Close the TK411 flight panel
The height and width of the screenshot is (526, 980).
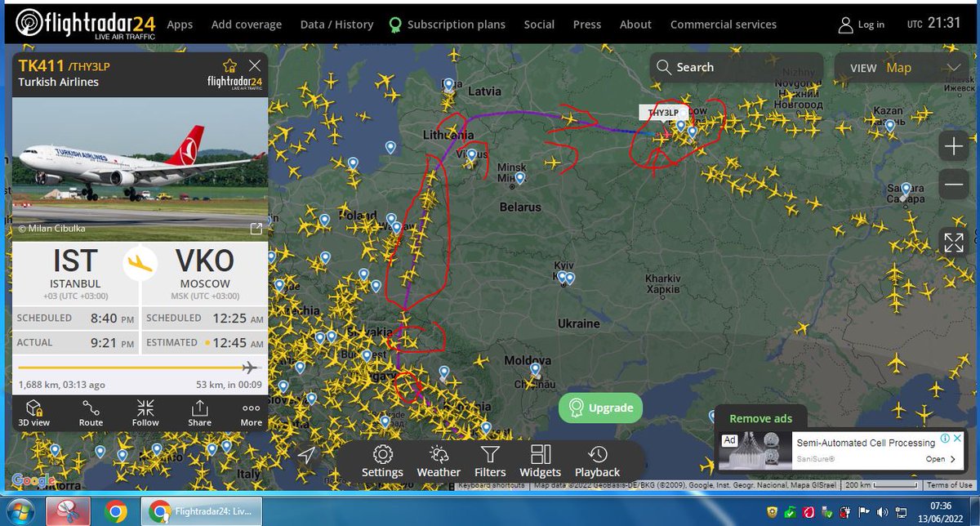pos(255,65)
